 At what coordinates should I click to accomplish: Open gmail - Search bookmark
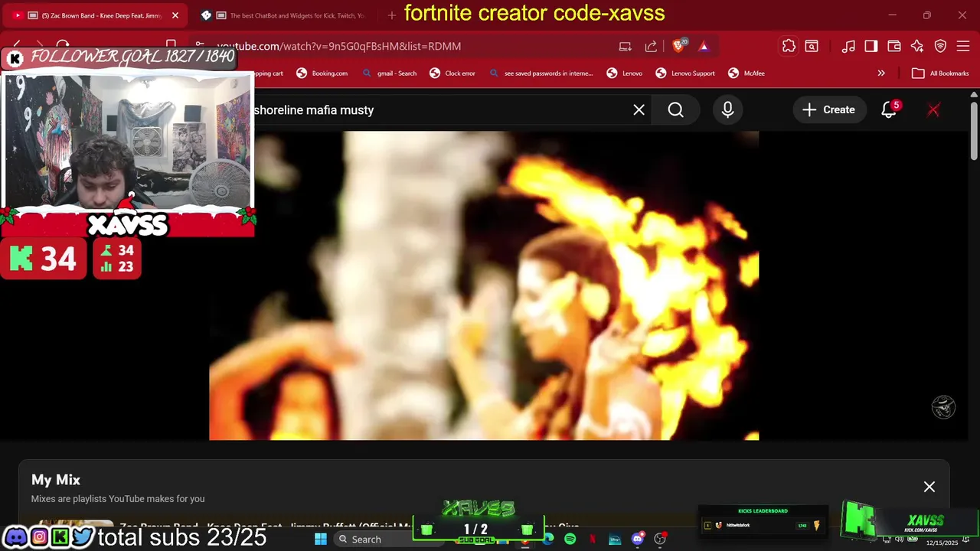pyautogui.click(x=390, y=73)
